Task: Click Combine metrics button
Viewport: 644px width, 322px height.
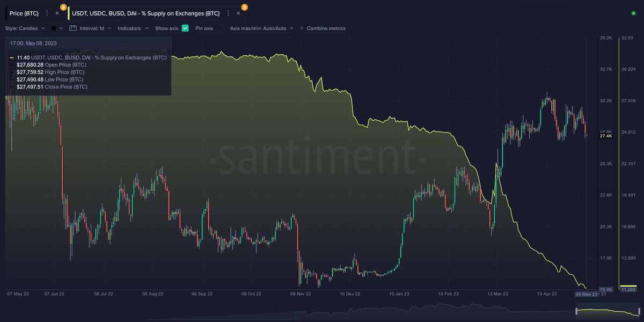Action: pyautogui.click(x=323, y=28)
